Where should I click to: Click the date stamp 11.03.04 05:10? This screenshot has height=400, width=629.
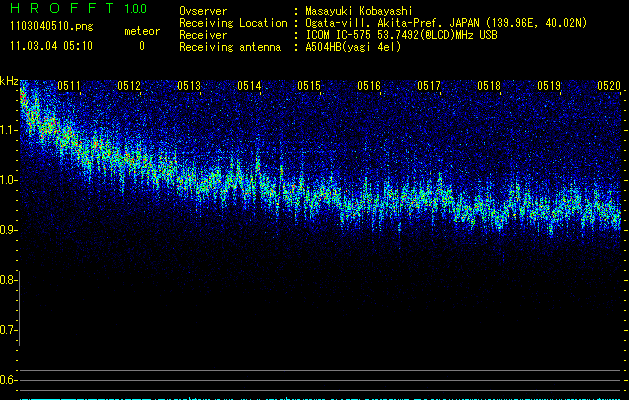click(51, 46)
